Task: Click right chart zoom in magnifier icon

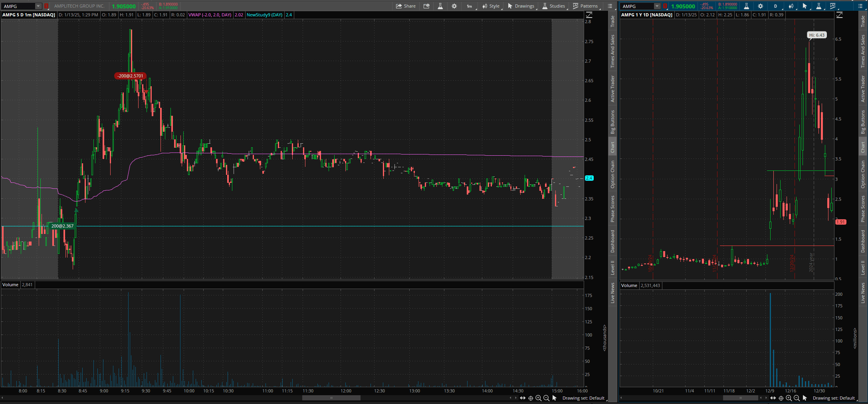Action: coord(789,398)
